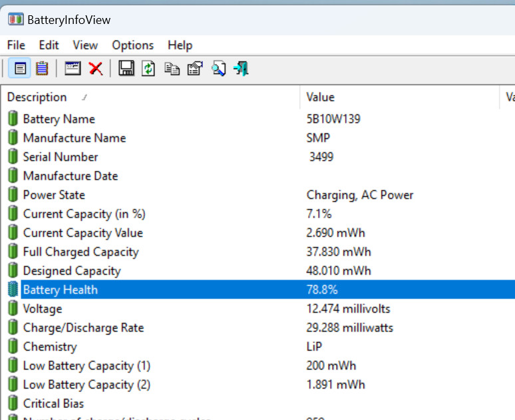Open the Properties toolbar icon

(x=194, y=68)
